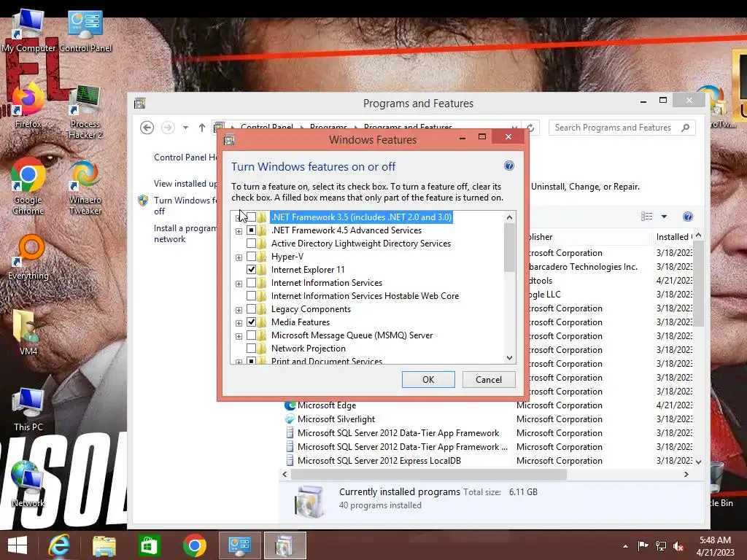Uncheck Internet Explorer 11
This screenshot has height=560, width=747.
tap(251, 270)
